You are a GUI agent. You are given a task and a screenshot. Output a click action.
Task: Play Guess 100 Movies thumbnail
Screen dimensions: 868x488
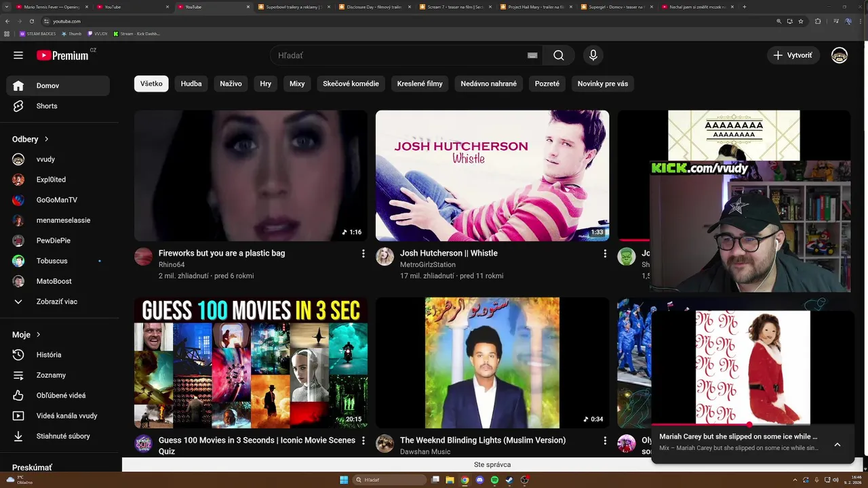point(251,363)
